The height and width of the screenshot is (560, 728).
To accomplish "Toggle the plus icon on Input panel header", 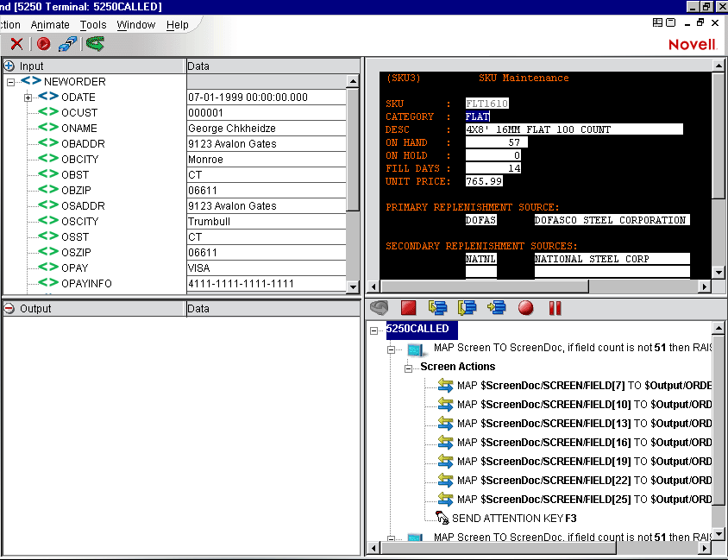I will [x=9, y=66].
